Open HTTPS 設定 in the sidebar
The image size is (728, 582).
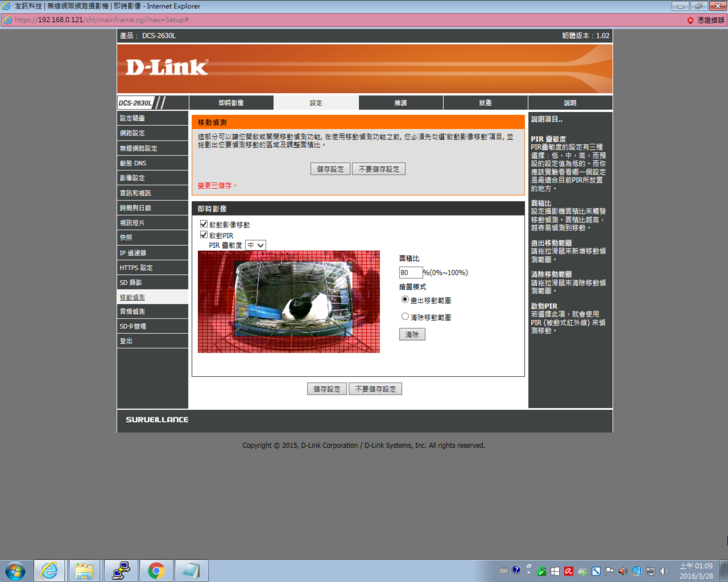[x=152, y=267]
